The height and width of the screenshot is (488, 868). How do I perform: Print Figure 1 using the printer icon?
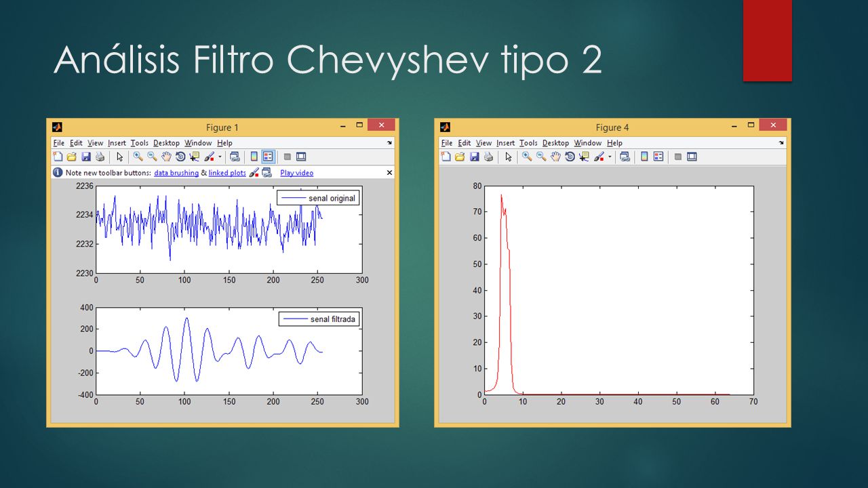(100, 157)
